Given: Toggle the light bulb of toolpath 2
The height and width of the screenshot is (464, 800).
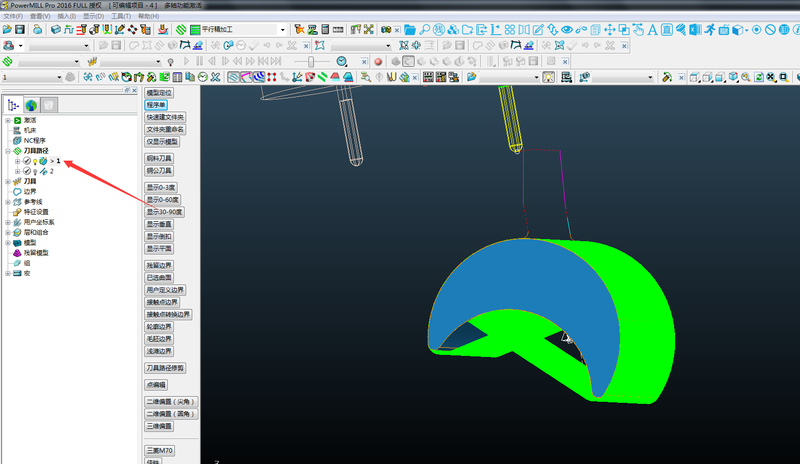Looking at the screenshot, I should (x=35, y=172).
